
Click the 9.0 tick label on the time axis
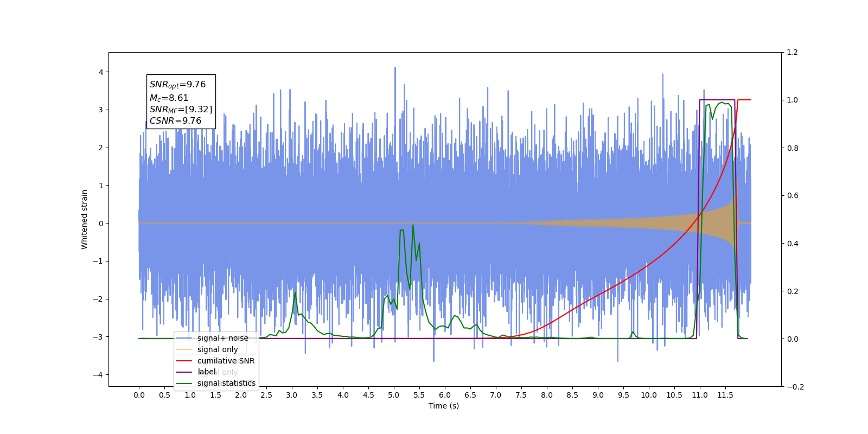pyautogui.click(x=598, y=395)
